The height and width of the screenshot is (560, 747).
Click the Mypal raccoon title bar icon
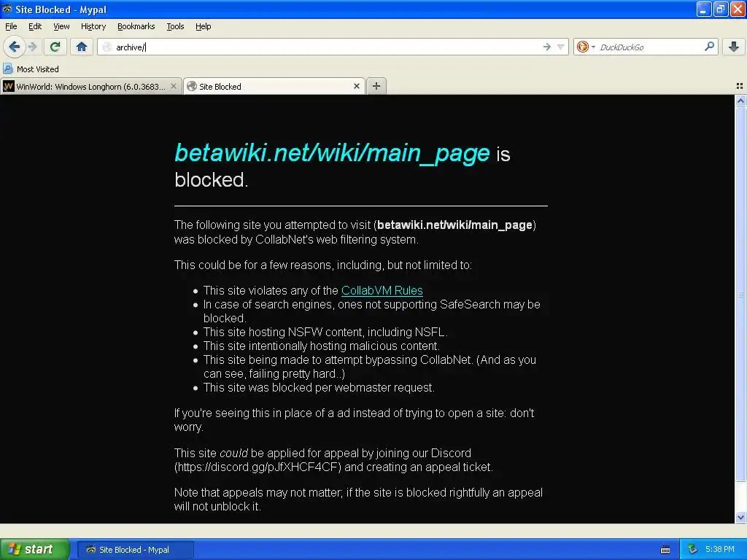(x=7, y=9)
